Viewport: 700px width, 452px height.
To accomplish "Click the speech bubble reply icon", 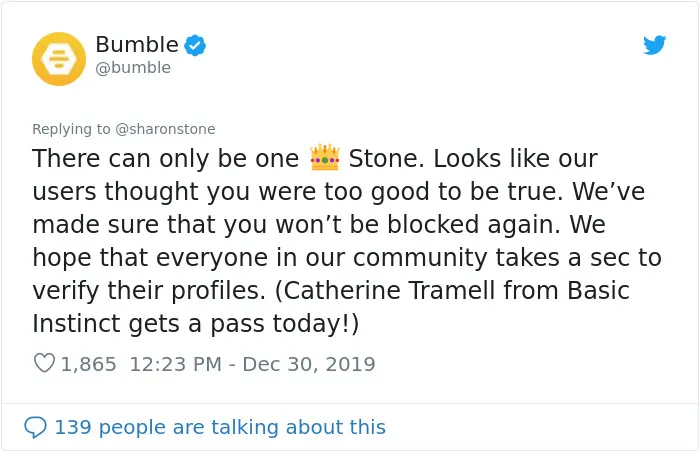I will click(x=35, y=427).
